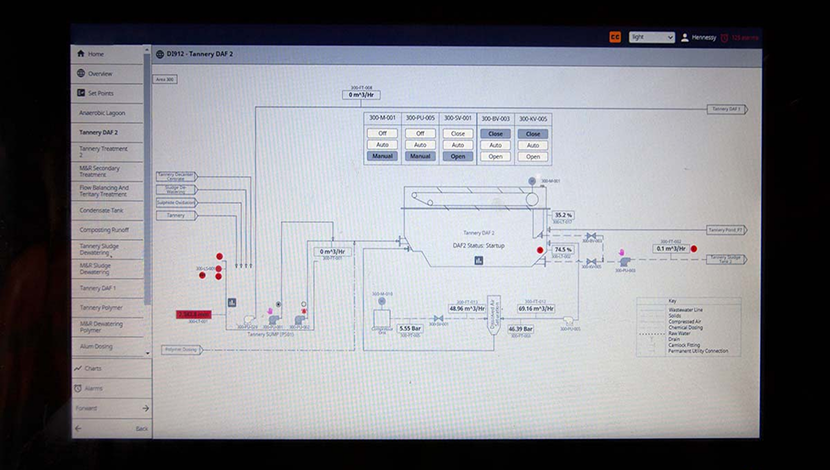The height and width of the screenshot is (470, 830).
Task: Set 300-M-001 to Manual
Action: point(382,157)
